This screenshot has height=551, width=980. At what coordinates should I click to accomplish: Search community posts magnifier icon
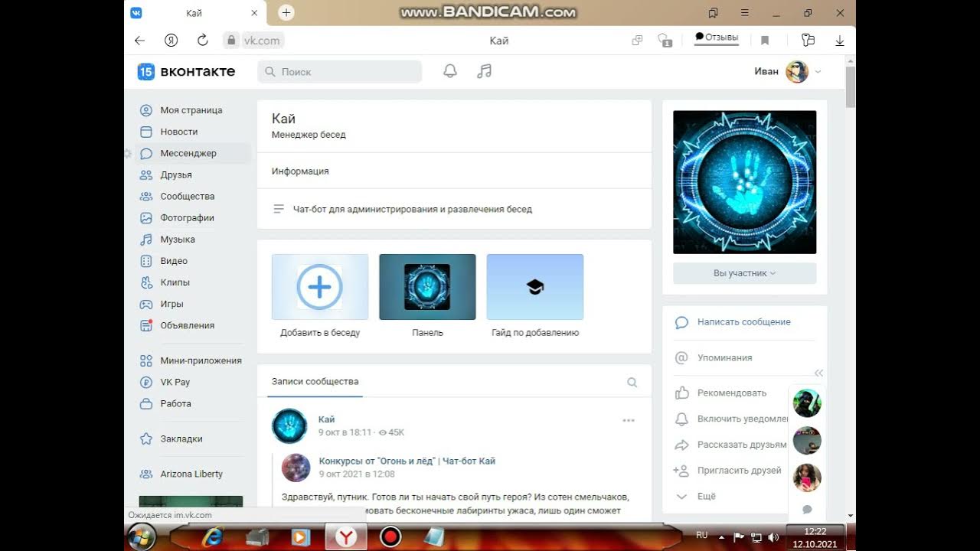[632, 382]
